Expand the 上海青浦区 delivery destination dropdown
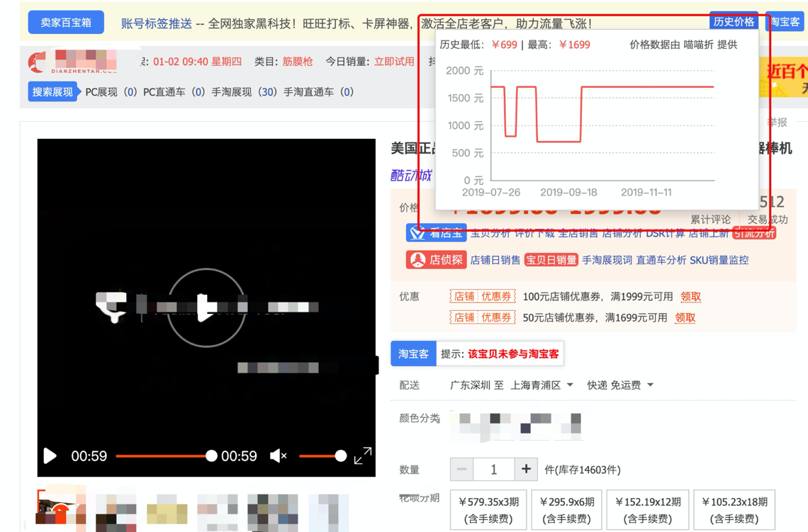 pyautogui.click(x=542, y=385)
